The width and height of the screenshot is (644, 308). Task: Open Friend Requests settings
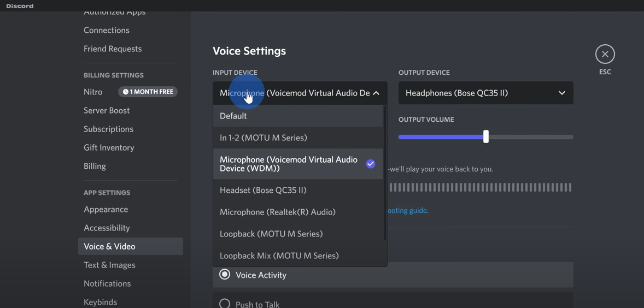pyautogui.click(x=113, y=49)
